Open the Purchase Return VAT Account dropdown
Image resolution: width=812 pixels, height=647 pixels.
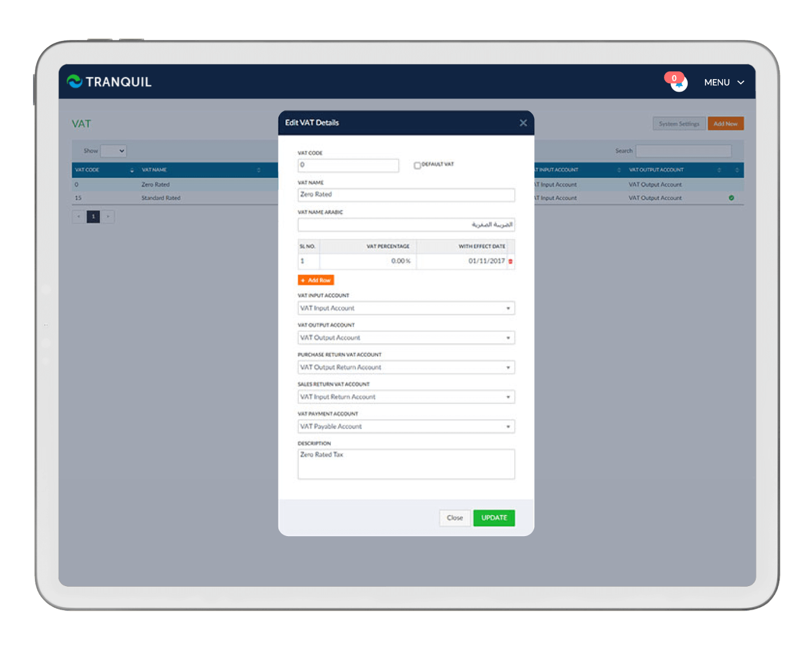click(406, 368)
